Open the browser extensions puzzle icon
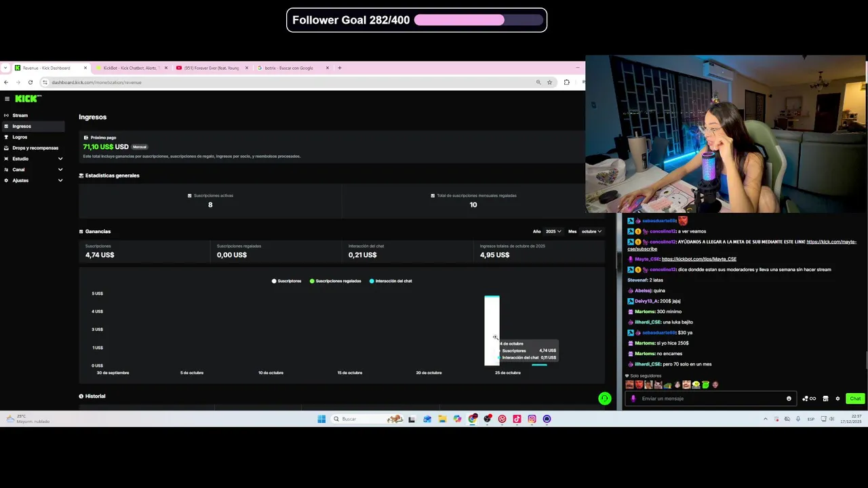Image resolution: width=868 pixels, height=488 pixels. (x=567, y=82)
